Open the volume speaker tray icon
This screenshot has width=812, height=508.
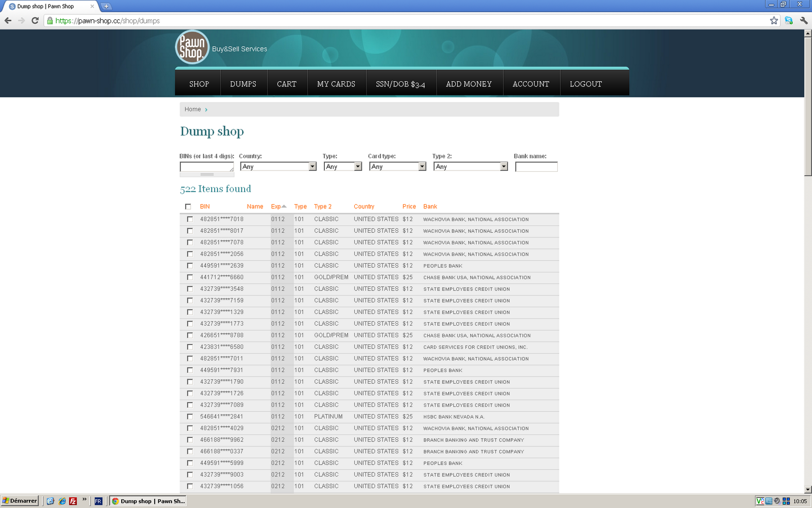click(x=777, y=501)
